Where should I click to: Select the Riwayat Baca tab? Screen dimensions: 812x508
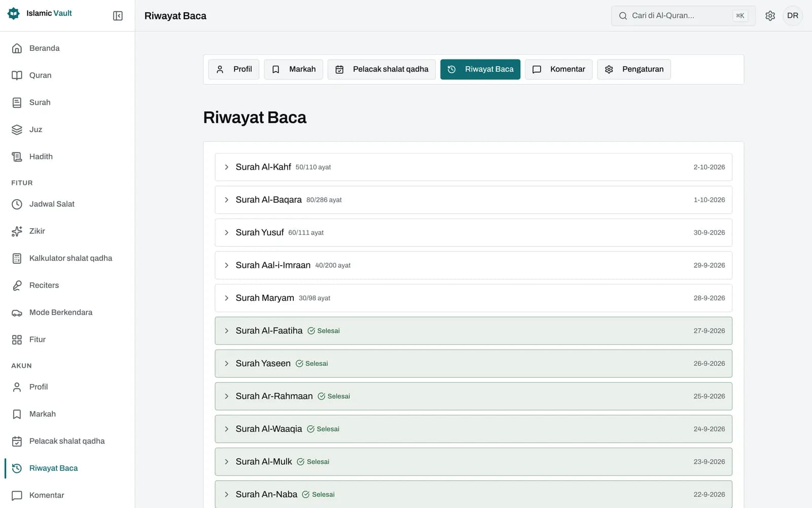pyautogui.click(x=480, y=69)
